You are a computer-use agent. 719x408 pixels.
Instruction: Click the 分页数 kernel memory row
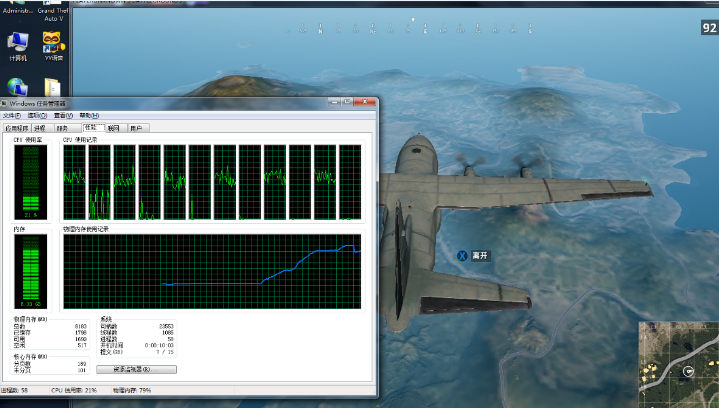click(x=50, y=364)
